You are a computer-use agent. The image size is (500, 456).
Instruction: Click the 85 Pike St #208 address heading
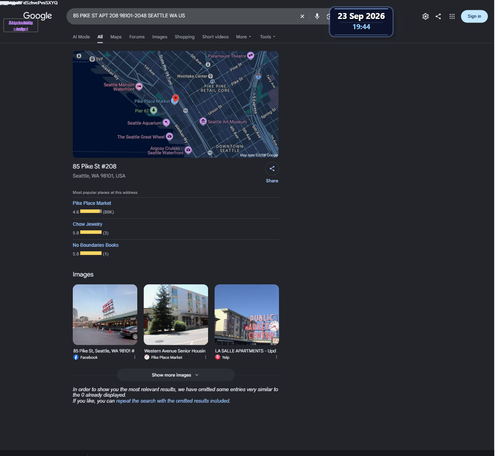tap(95, 166)
